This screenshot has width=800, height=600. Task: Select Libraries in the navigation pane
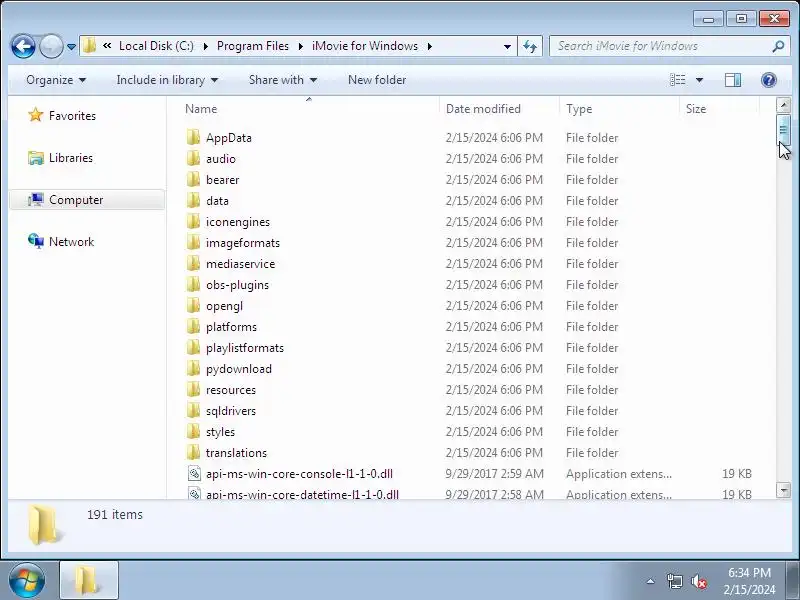click(71, 158)
